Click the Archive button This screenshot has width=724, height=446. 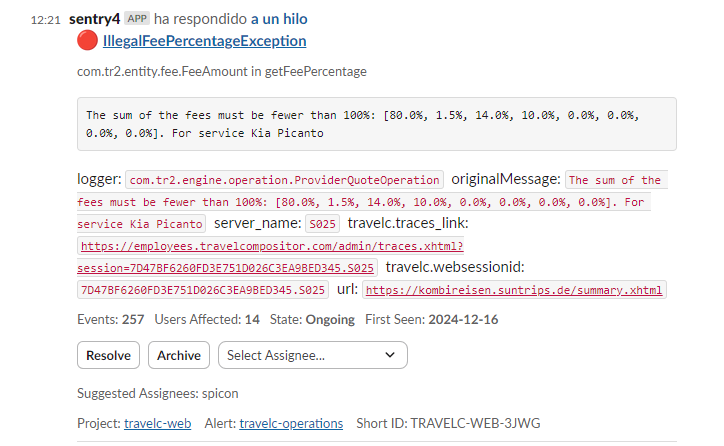[x=178, y=355]
